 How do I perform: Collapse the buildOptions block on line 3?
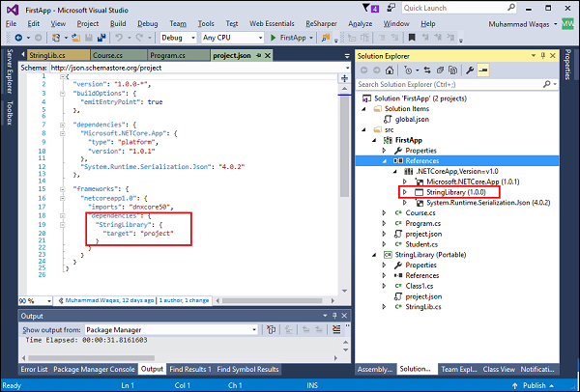63,94
